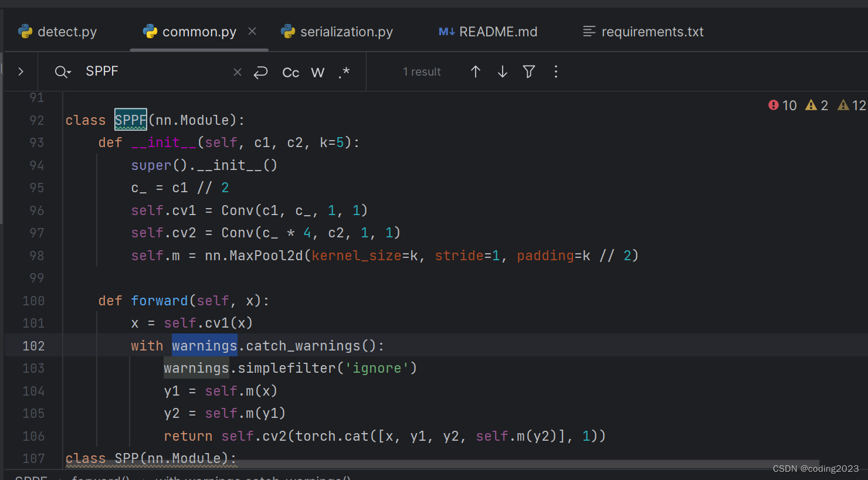Clear the SPPF search query with the × icon
The height and width of the screenshot is (480, 868).
237,72
